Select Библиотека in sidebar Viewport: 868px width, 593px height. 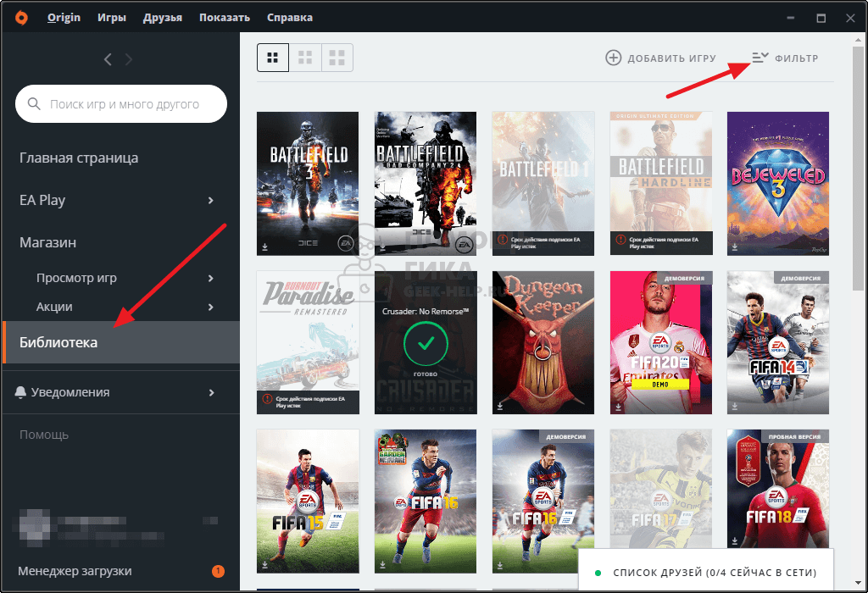(121, 342)
